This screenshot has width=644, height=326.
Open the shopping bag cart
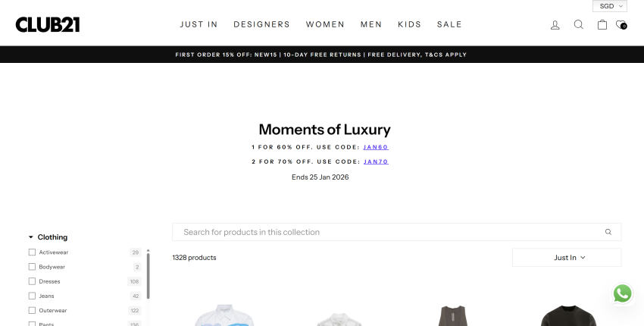(x=602, y=24)
